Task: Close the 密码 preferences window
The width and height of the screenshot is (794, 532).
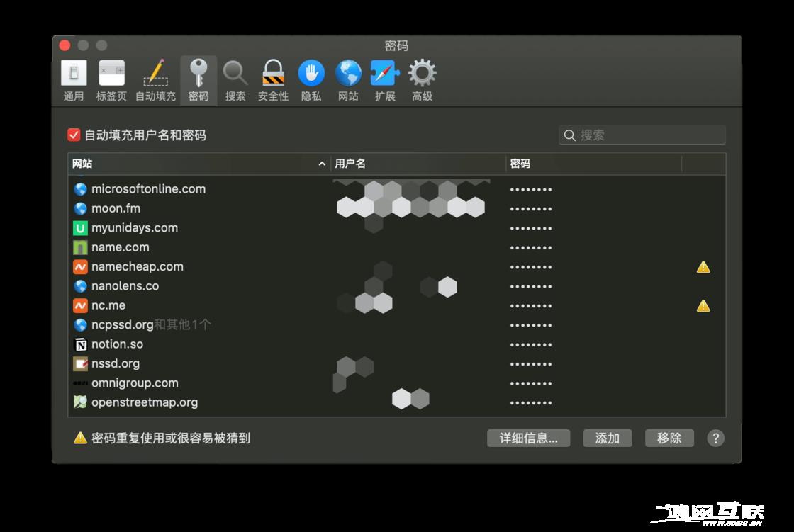Action: pos(65,45)
